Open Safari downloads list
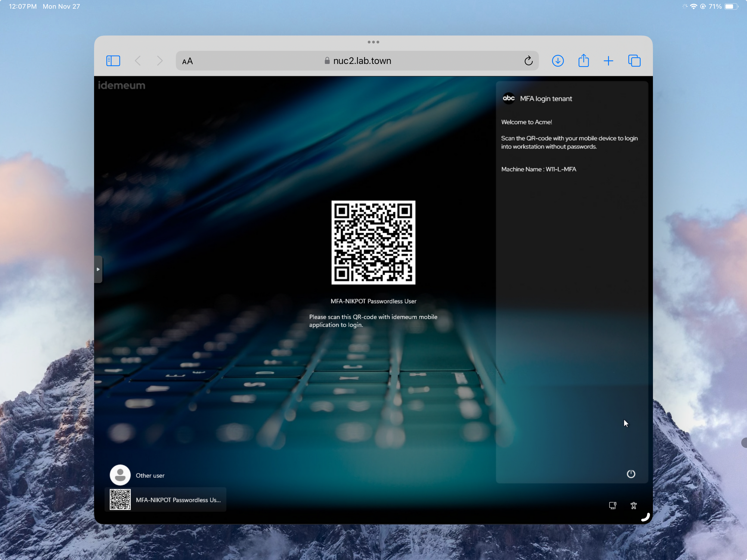 coord(558,61)
